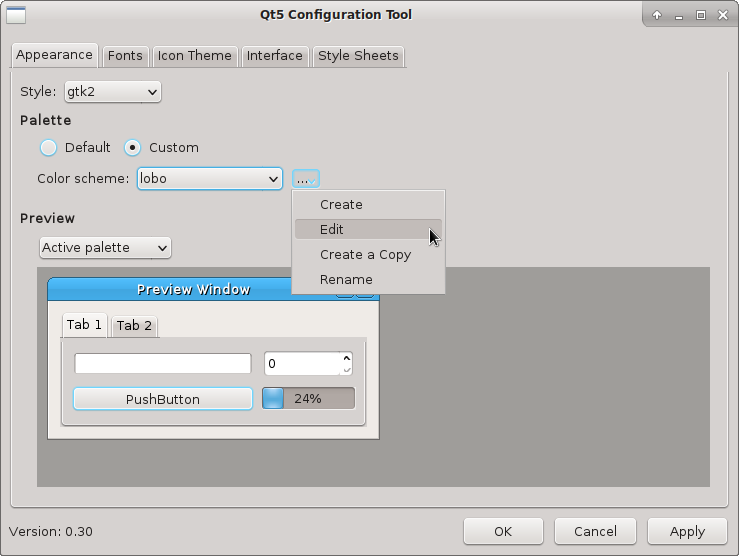The image size is (739, 556).
Task: Click the OK button
Action: [x=503, y=531]
